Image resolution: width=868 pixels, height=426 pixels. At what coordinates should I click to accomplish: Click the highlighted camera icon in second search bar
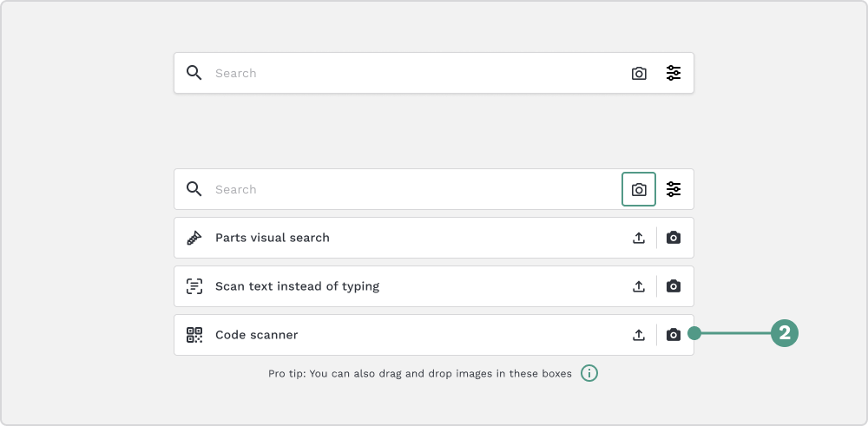(639, 189)
